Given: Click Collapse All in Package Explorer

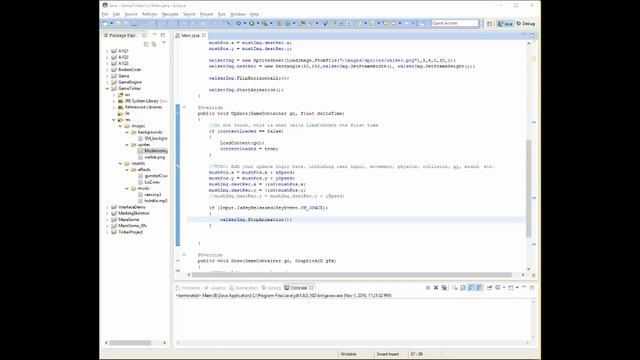Looking at the screenshot, I should tap(146, 44).
